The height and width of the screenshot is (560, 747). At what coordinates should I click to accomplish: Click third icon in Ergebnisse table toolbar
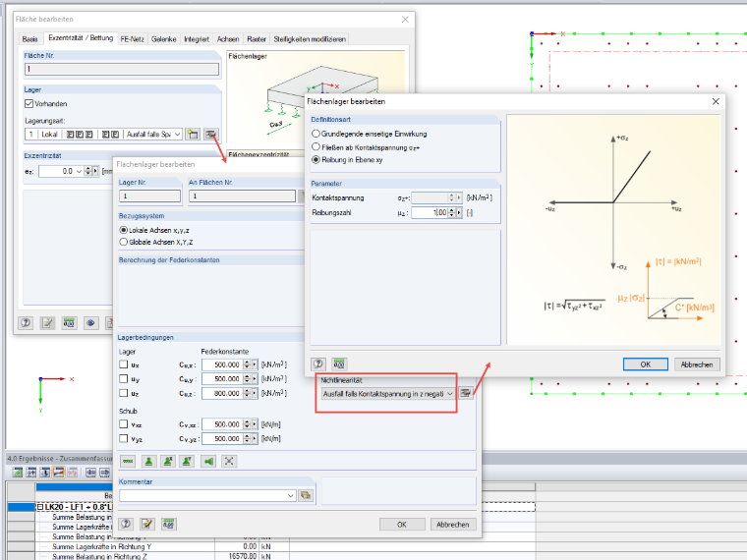coord(45,473)
